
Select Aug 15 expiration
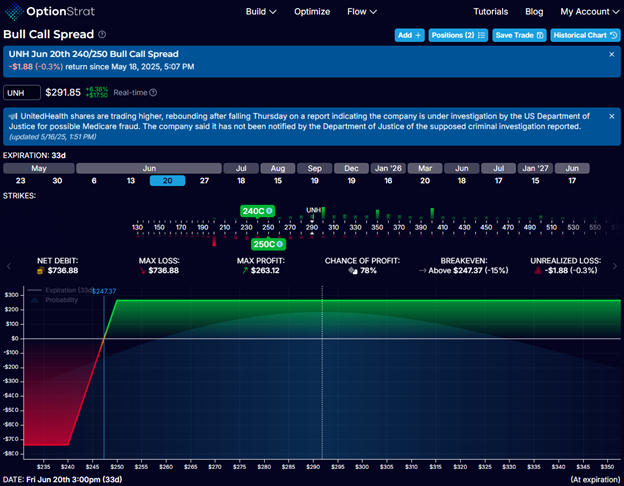click(278, 181)
